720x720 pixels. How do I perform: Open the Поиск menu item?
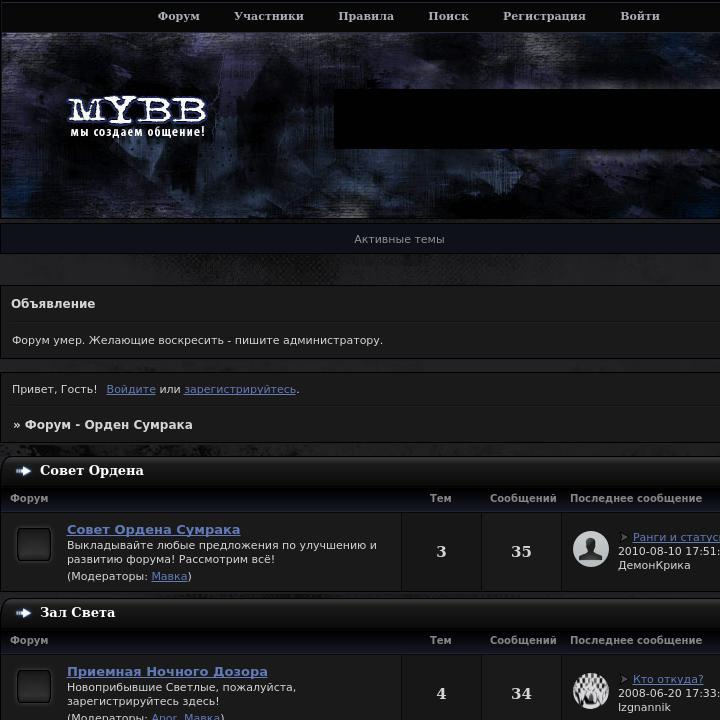click(448, 16)
